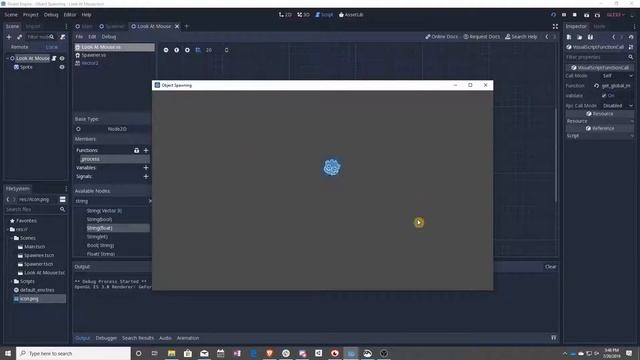
Task: Save the edited resource in Inspector
Action: [x=590, y=37]
